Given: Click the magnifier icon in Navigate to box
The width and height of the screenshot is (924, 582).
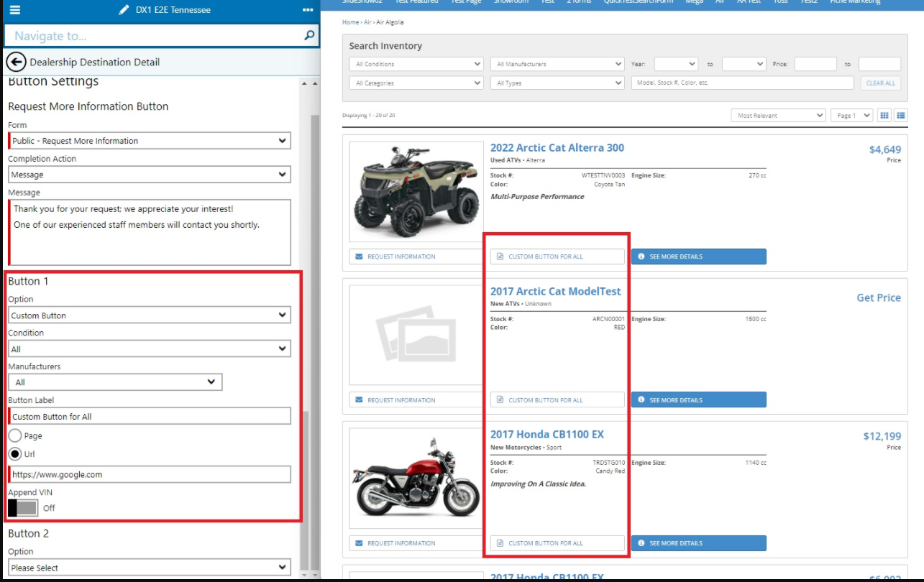Looking at the screenshot, I should 309,35.
